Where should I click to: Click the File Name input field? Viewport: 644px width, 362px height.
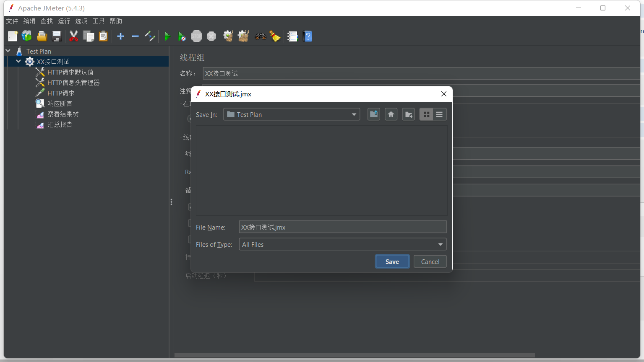click(x=342, y=227)
